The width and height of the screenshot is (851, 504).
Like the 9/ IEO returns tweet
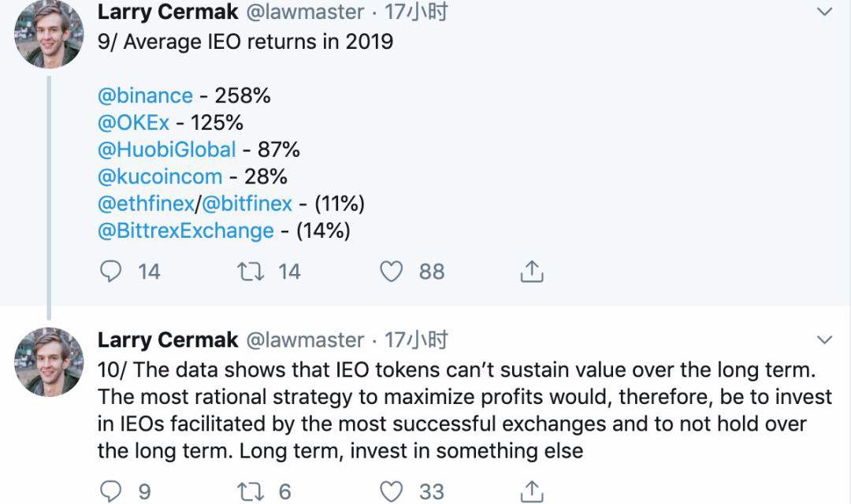(x=392, y=272)
